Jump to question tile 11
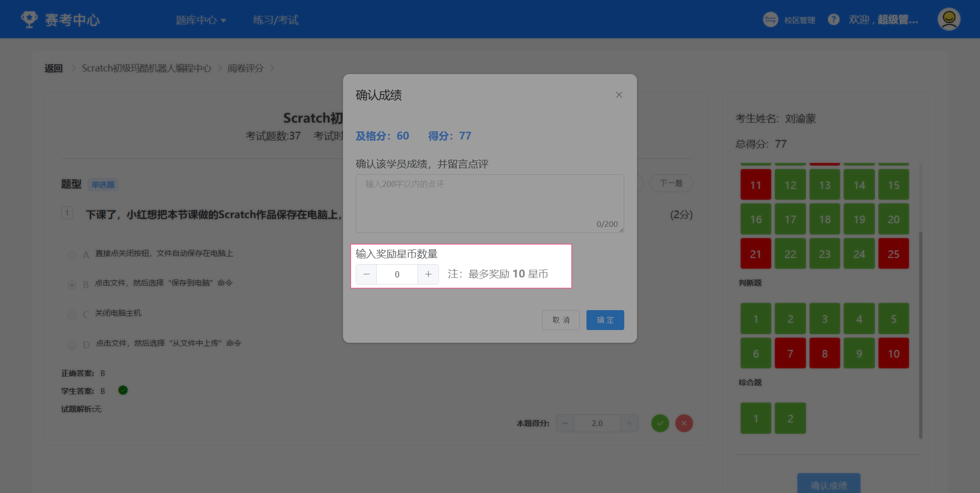This screenshot has width=980, height=493. (756, 185)
